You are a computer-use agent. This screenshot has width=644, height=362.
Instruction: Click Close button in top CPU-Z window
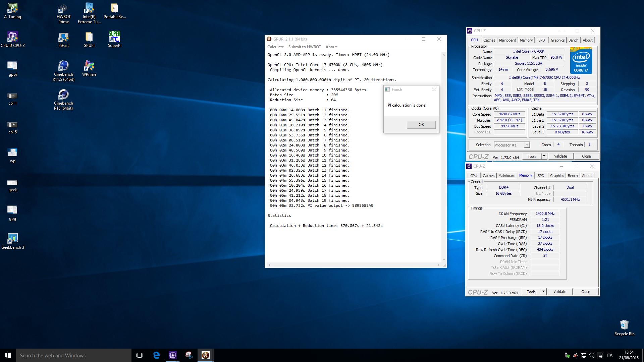click(586, 157)
